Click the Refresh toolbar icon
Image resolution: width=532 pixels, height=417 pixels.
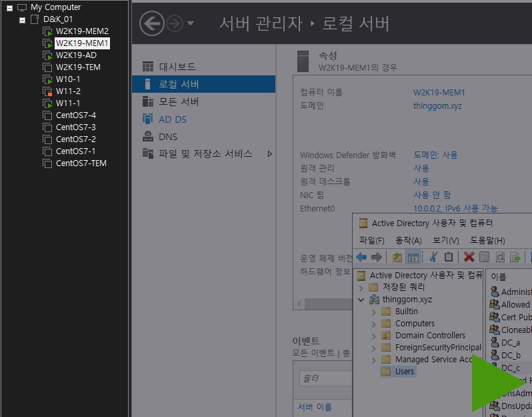click(500, 257)
